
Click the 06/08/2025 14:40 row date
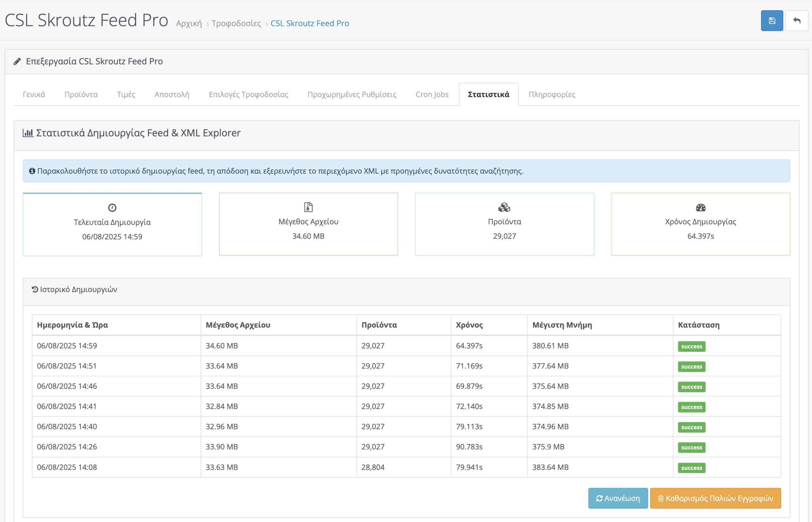67,426
